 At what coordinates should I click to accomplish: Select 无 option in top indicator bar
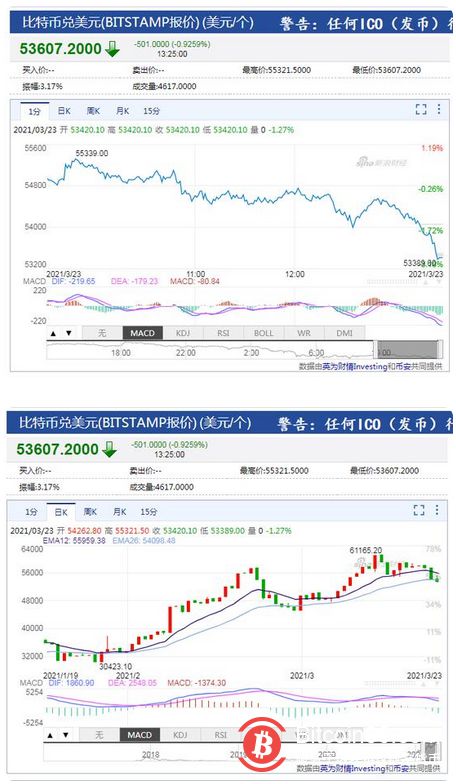tap(102, 333)
